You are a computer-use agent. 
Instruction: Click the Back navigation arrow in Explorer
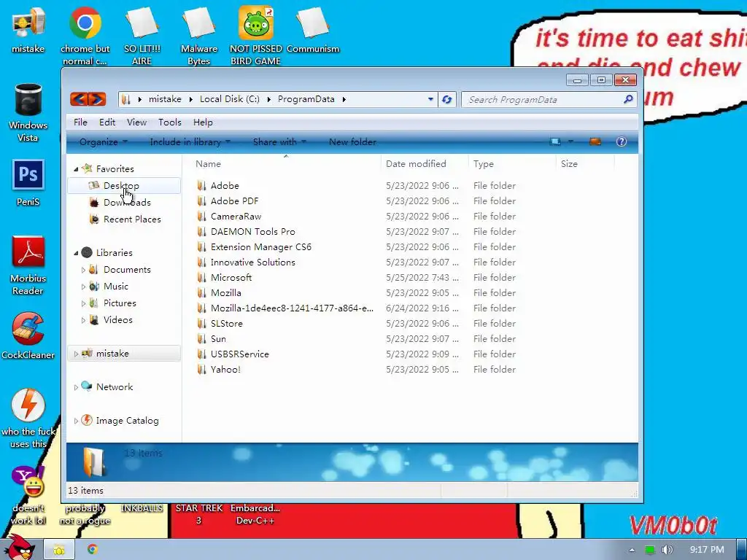79,99
